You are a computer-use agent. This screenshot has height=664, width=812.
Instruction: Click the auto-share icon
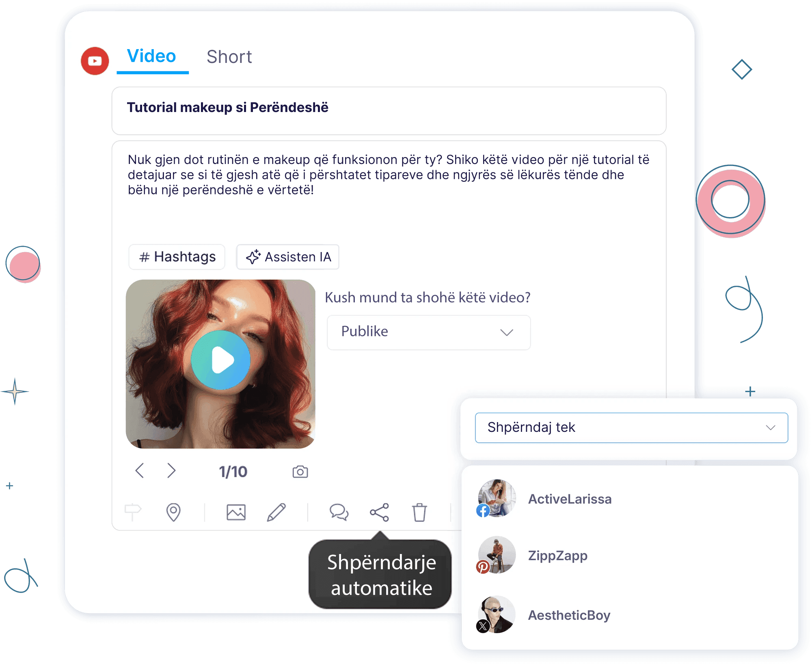(379, 512)
